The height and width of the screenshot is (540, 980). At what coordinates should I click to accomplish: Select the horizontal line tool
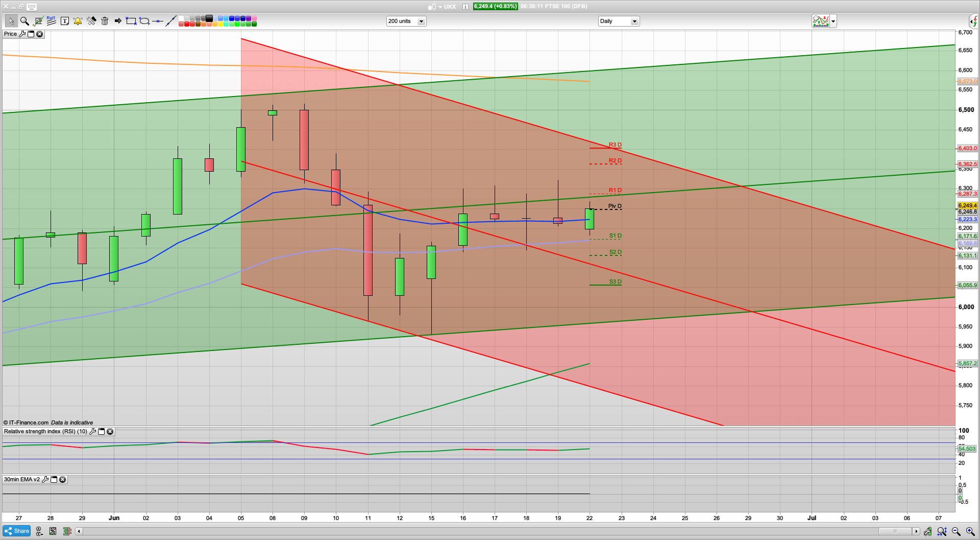158,21
